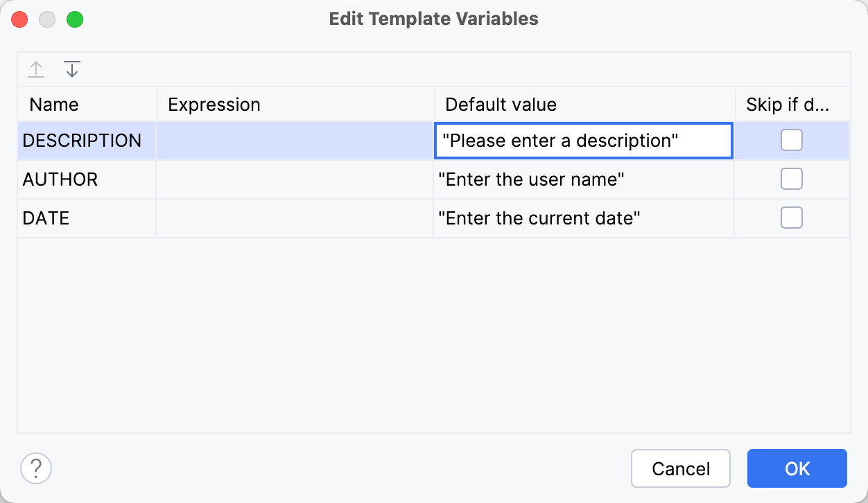
Task: Enable Skip if defined for AUTHOR
Action: point(791,179)
